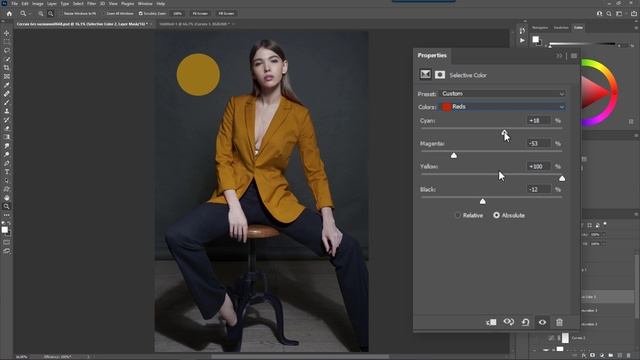Click the Fill Screen button
640x360 pixels.
[x=227, y=13]
